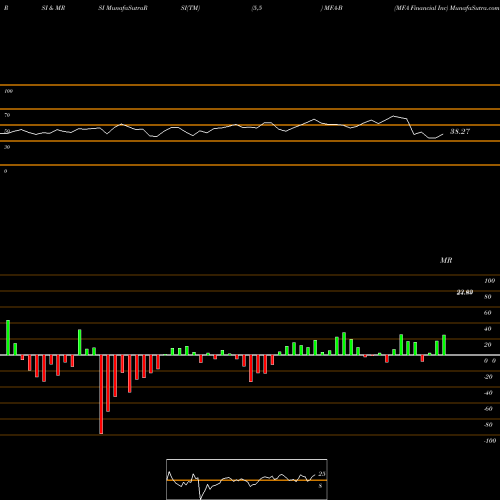
Task: Click the MR panel title
Action: (446, 260)
